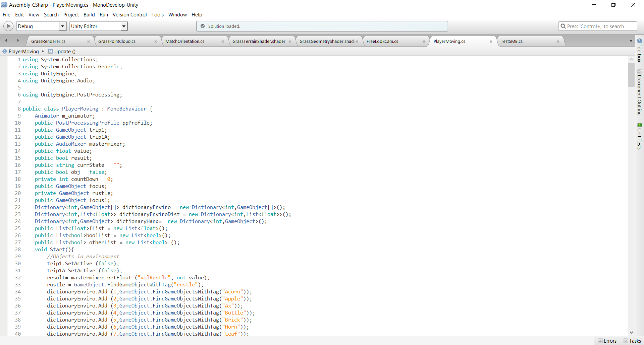
Task: Open the View menu
Action: (34, 15)
